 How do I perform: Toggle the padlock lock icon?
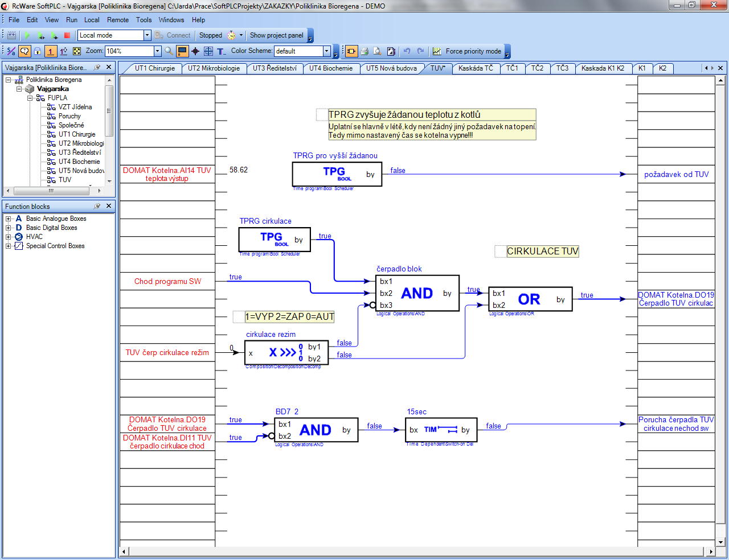pos(38,51)
